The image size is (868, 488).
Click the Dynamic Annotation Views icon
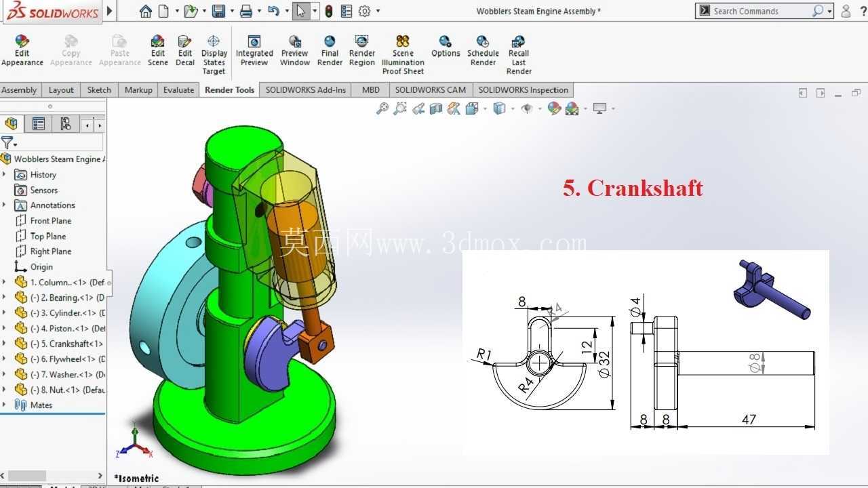(x=454, y=108)
